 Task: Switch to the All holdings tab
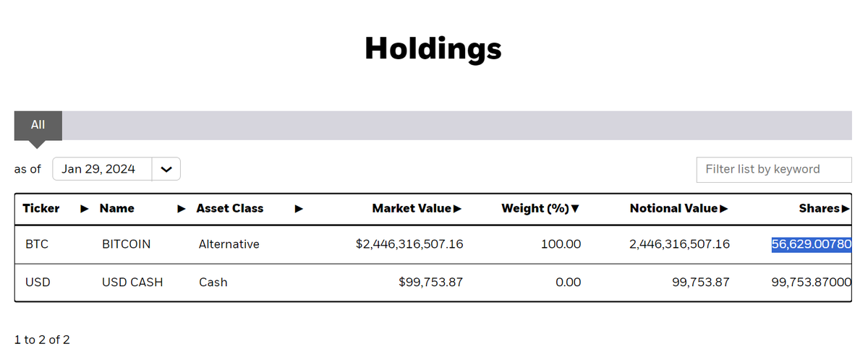point(38,125)
